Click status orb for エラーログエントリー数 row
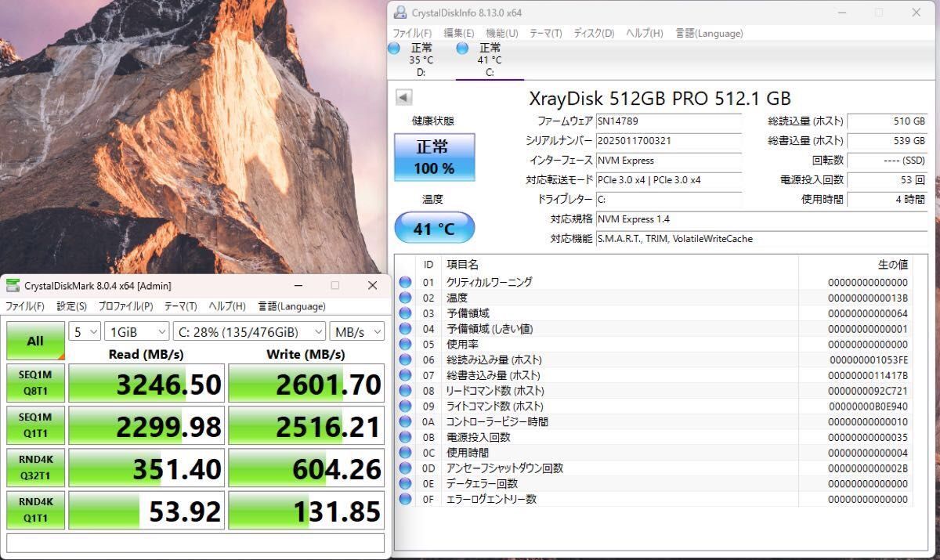 tap(405, 499)
